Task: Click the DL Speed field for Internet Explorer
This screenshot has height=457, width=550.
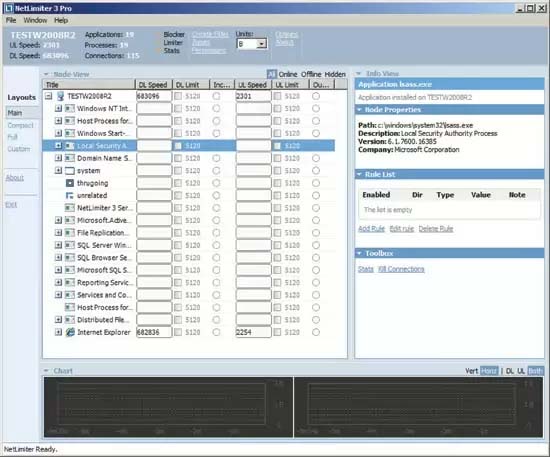Action: click(154, 332)
